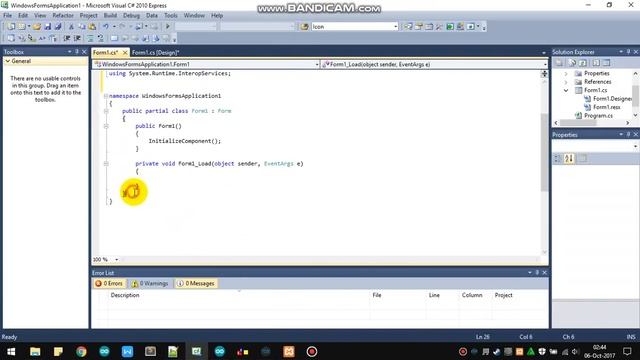Toggle the 0 Messages filter
Viewport: 640px width, 360px height.
click(196, 283)
